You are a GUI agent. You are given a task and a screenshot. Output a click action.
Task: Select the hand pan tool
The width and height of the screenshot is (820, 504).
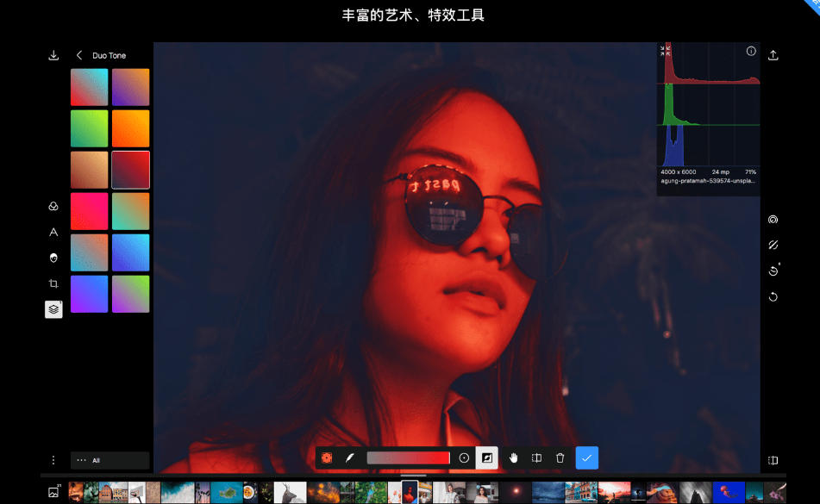513,458
